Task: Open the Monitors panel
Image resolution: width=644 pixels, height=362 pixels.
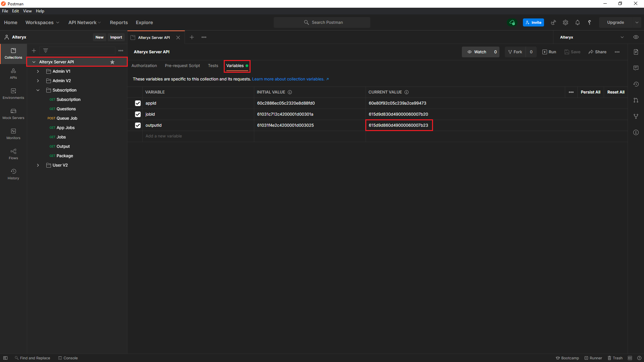Action: click(x=13, y=134)
